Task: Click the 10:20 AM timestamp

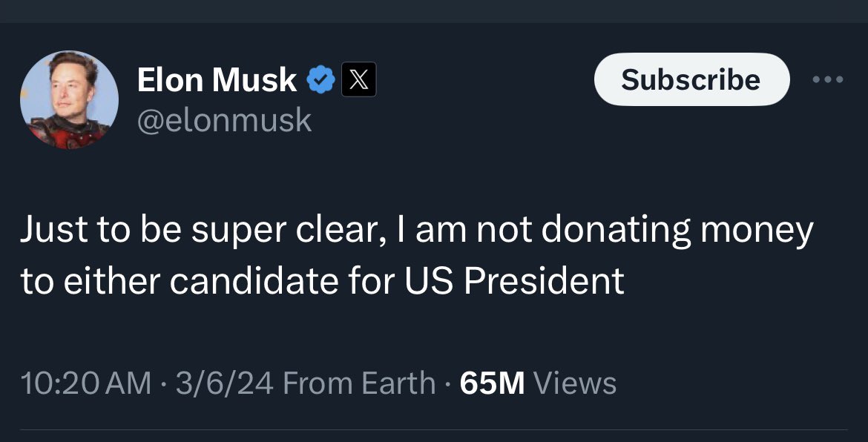Action: tap(86, 383)
